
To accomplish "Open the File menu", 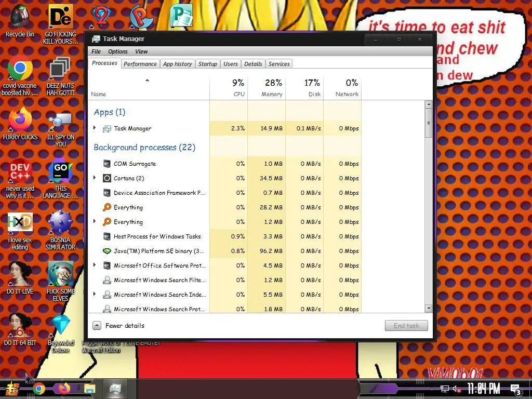I will point(96,51).
